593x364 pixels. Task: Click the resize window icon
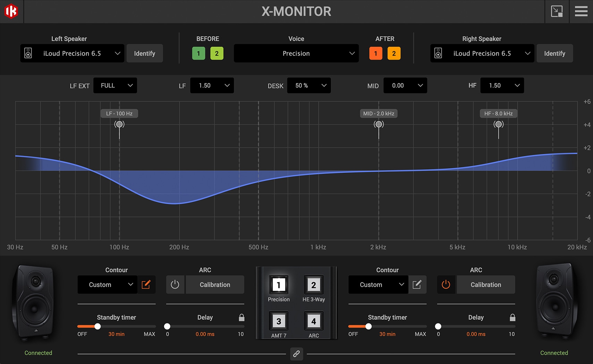[557, 11]
